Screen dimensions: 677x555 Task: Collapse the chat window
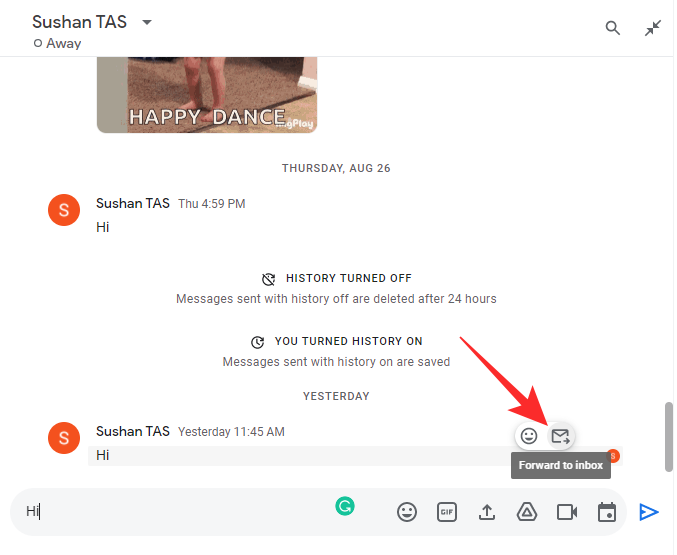pos(653,28)
